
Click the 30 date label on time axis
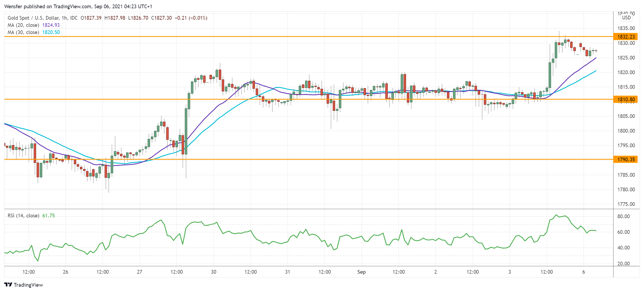[x=214, y=272]
